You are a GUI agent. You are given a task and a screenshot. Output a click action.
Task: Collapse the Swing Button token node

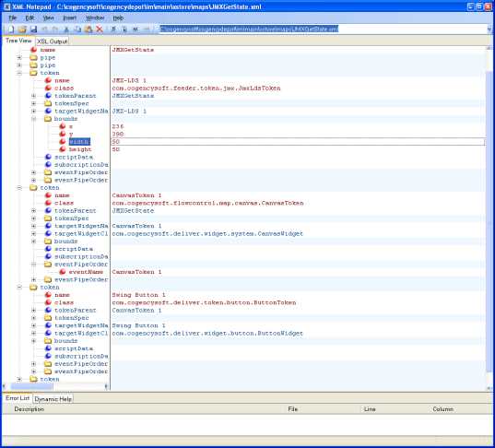(x=19, y=288)
